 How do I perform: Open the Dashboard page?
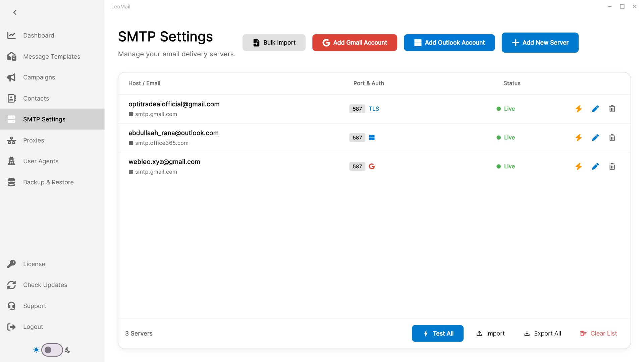tap(52, 35)
